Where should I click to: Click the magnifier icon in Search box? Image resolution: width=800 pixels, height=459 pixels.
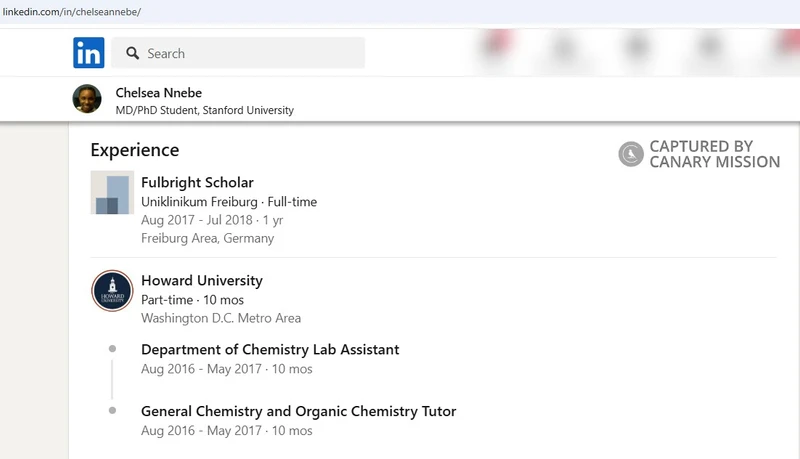[133, 53]
